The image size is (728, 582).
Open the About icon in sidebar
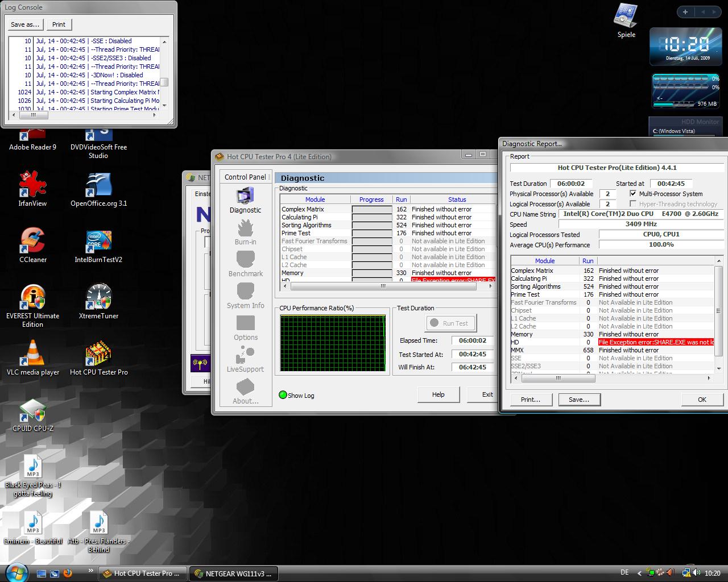[245, 387]
